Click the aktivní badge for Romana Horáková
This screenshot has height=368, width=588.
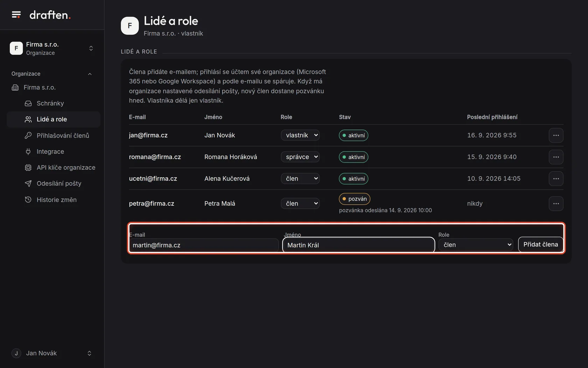tap(353, 157)
